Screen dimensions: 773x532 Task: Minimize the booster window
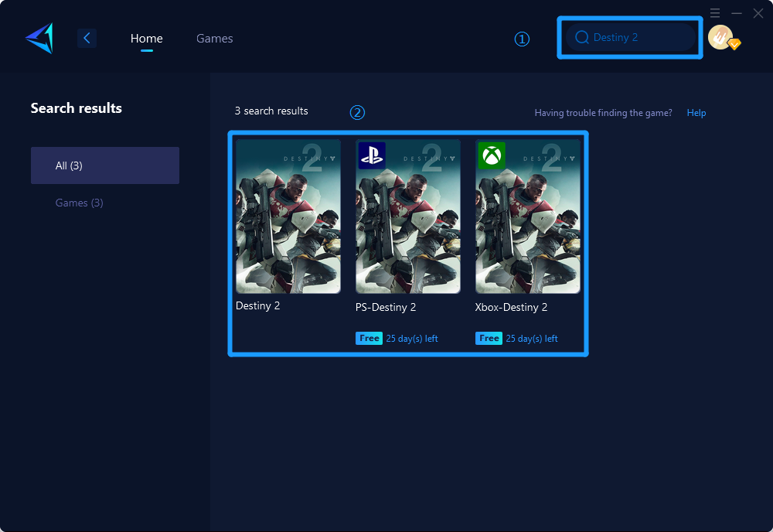[737, 13]
